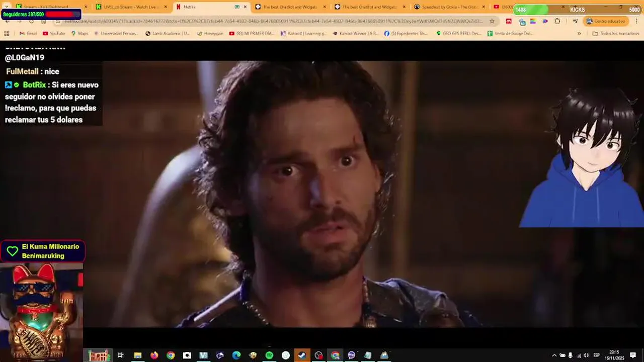Click the BotRix chat message
644x362 pixels.
pos(52,102)
